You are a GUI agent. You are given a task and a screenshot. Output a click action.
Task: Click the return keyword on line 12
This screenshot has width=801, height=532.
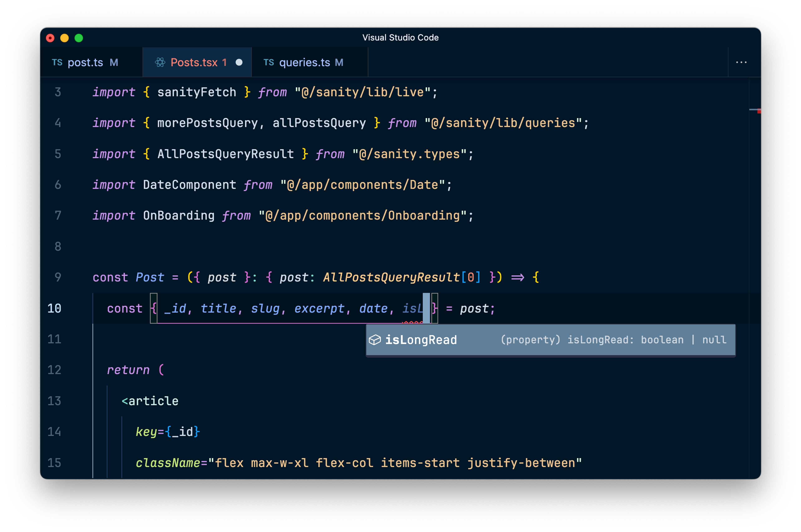click(128, 370)
